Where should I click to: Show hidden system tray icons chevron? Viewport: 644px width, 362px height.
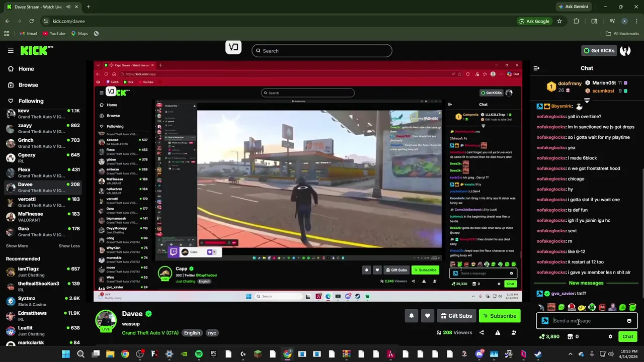(x=570, y=354)
